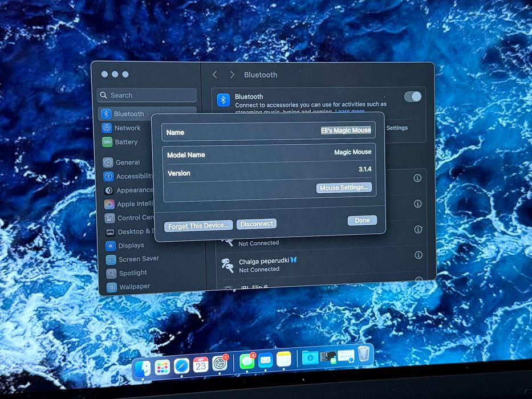This screenshot has height=399, width=532.
Task: Open Messages from the Dock
Action: [247, 362]
